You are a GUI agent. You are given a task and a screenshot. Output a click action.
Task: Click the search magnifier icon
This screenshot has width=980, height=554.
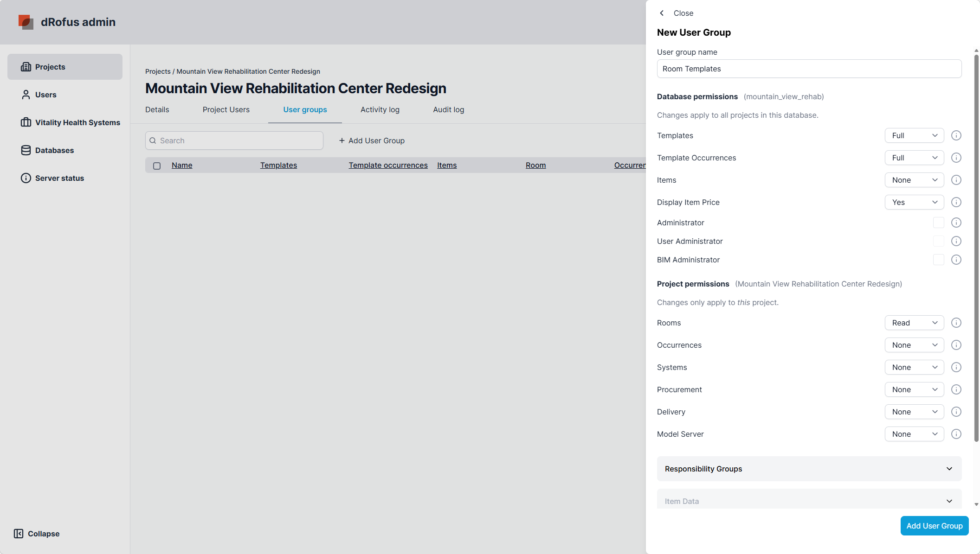pyautogui.click(x=153, y=140)
